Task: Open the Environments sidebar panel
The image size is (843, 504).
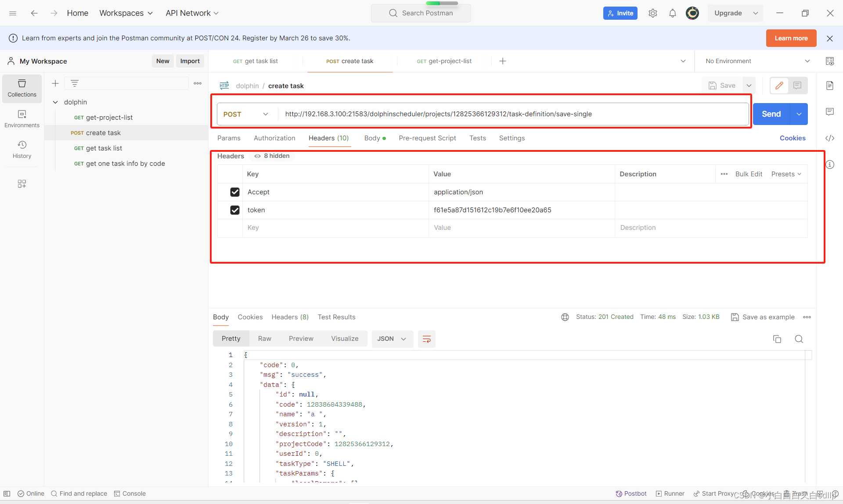Action: tap(22, 119)
